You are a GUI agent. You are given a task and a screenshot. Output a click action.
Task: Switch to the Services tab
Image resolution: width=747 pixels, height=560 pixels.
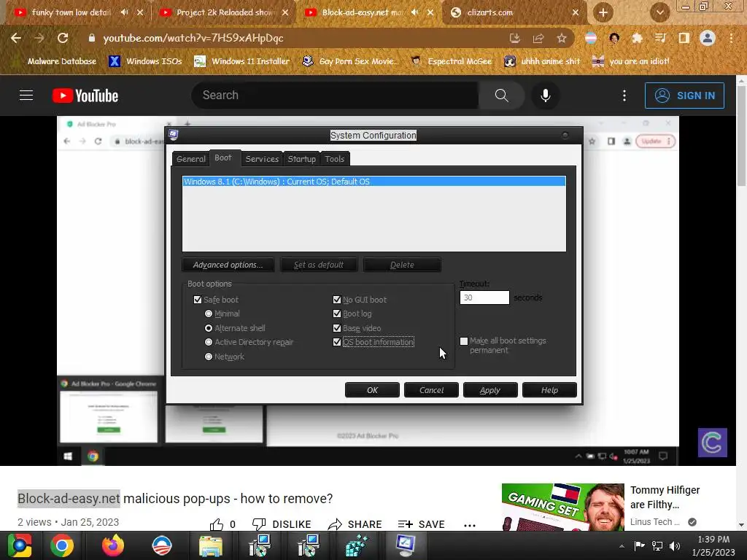[x=262, y=159]
